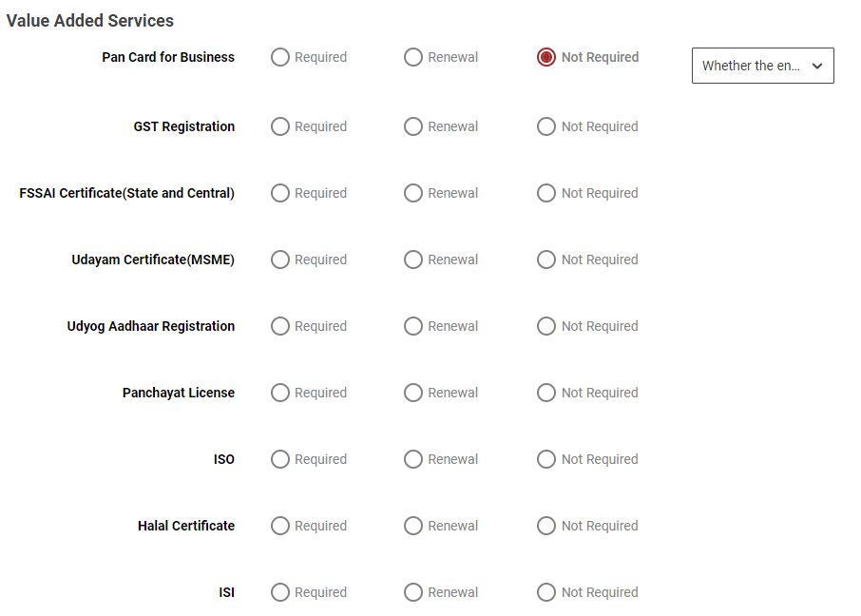861x616 pixels.
Task: Choose Renewal option for ISO
Action: [413, 459]
